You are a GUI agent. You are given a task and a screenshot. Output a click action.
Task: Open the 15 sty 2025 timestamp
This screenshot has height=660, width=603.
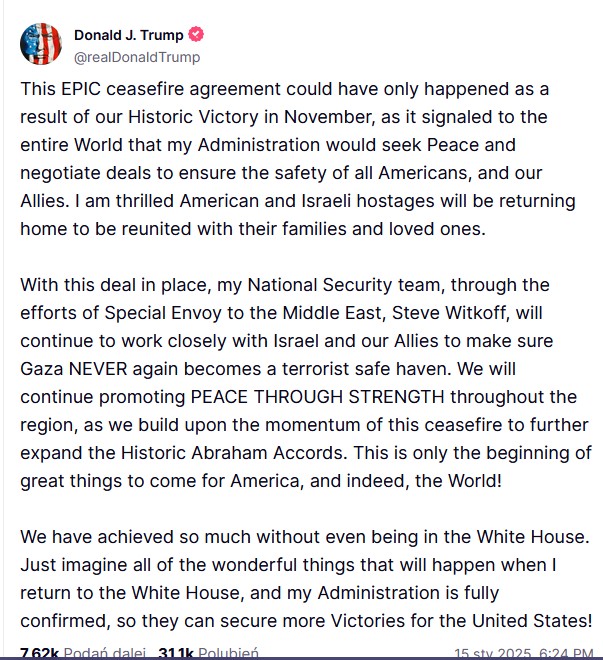tap(524, 654)
